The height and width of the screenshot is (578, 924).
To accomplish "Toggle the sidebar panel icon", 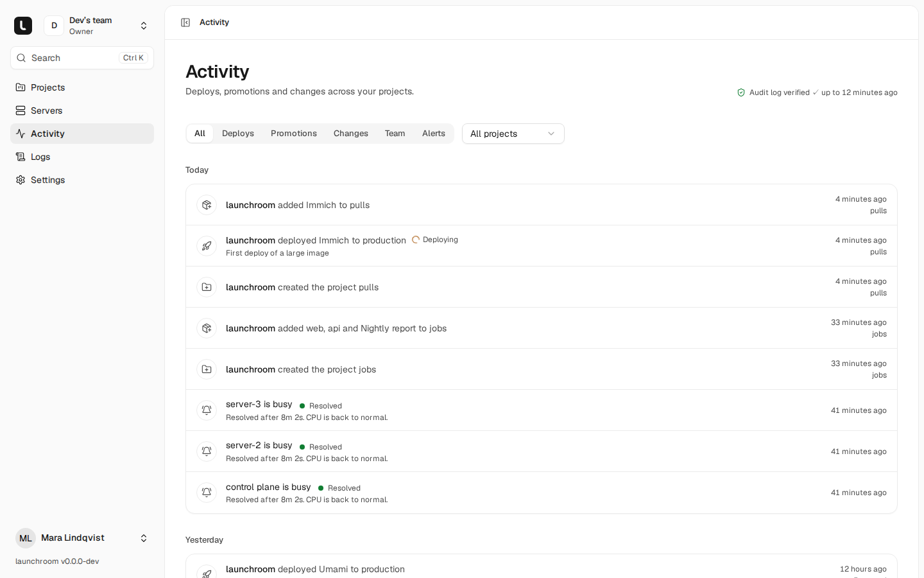I will (x=185, y=22).
